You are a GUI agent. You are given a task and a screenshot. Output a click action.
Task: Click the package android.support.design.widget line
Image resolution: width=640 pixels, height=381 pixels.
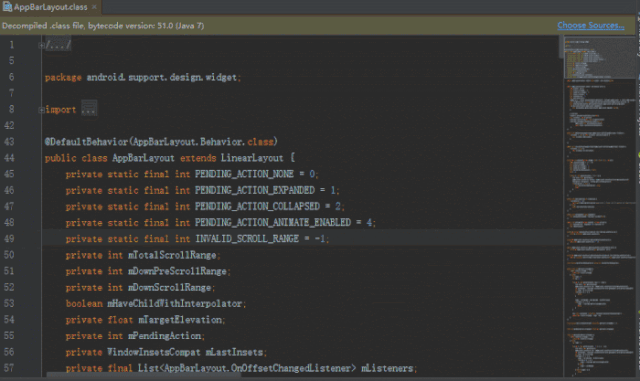click(x=143, y=77)
